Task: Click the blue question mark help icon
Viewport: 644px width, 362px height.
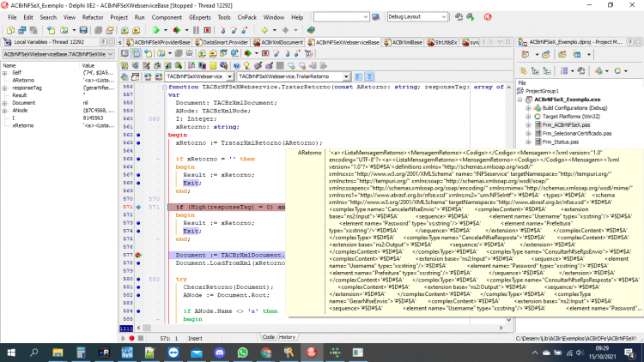Action: [237, 65]
